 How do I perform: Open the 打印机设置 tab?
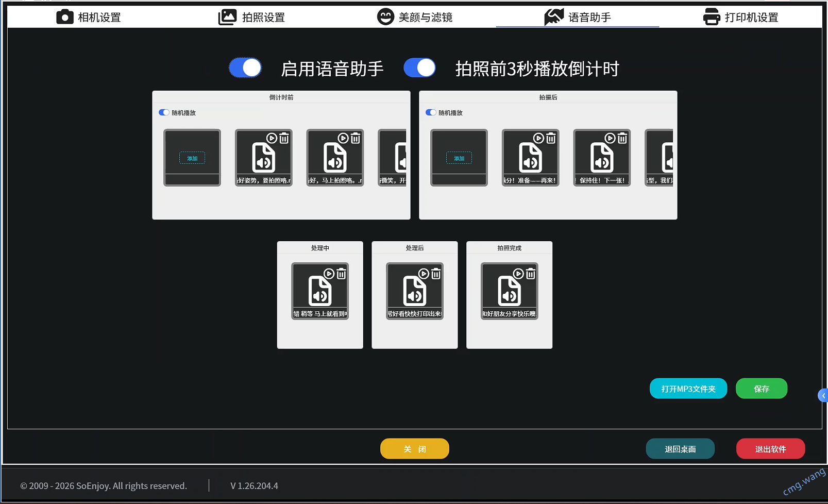[x=740, y=17]
